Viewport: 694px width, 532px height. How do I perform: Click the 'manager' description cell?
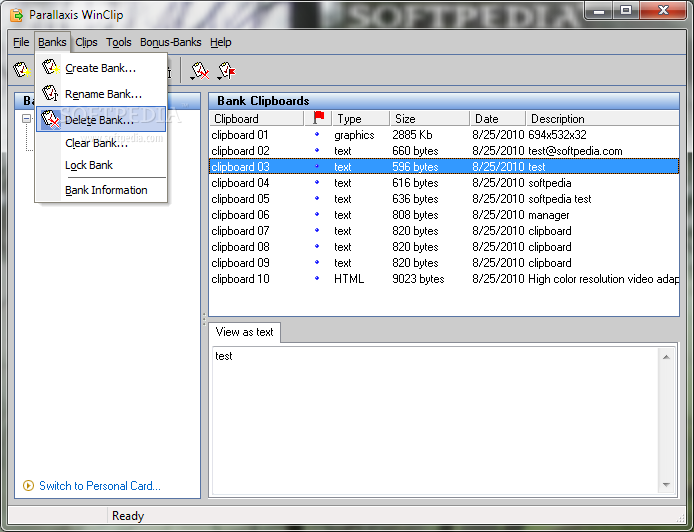[548, 215]
